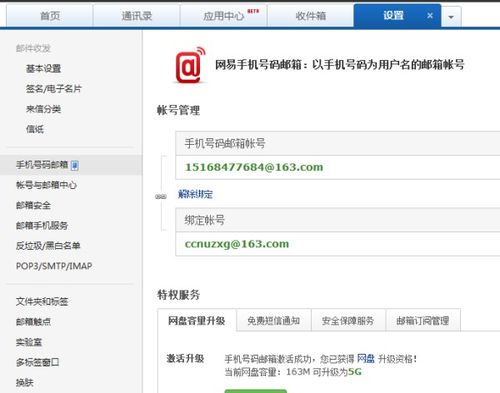Select 基本设置 in the sidebar
The image size is (500, 393).
pyautogui.click(x=43, y=69)
